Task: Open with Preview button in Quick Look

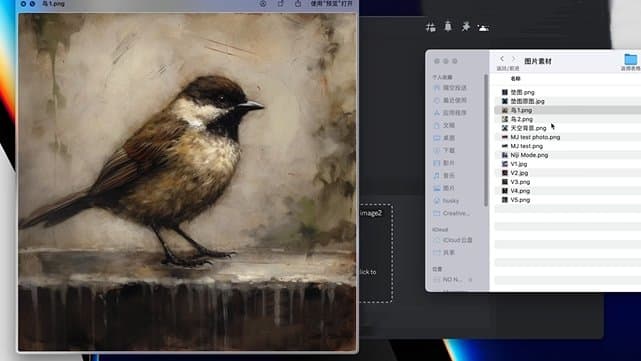Action: pos(332,4)
